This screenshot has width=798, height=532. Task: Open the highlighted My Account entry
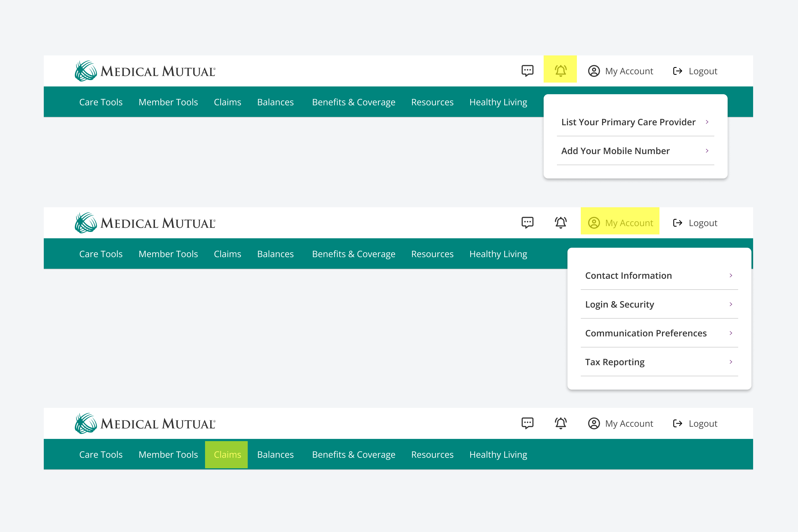point(629,222)
